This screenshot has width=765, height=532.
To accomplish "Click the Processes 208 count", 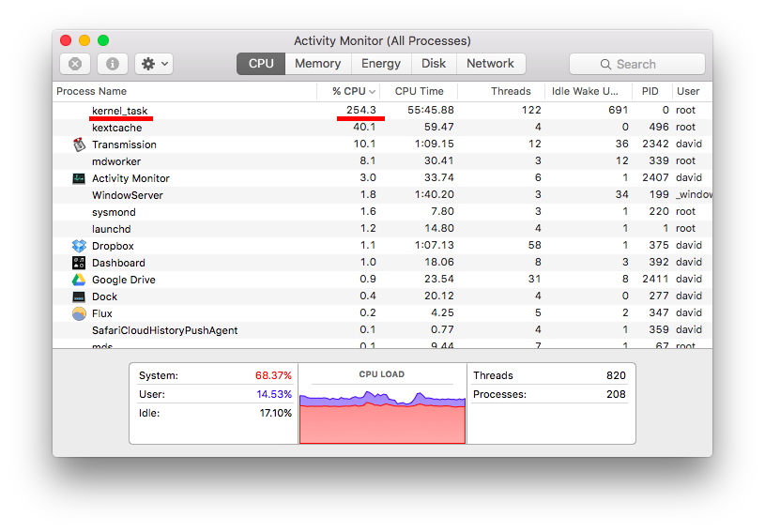I will click(616, 394).
